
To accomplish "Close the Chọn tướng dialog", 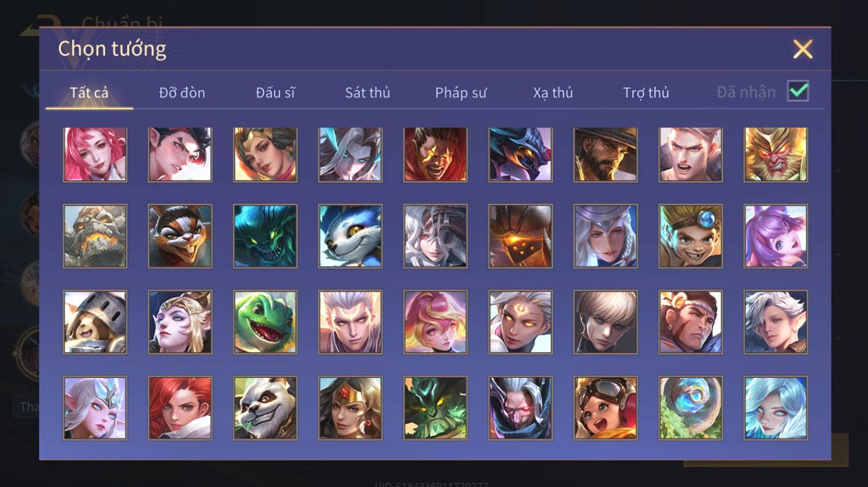I will pyautogui.click(x=803, y=49).
